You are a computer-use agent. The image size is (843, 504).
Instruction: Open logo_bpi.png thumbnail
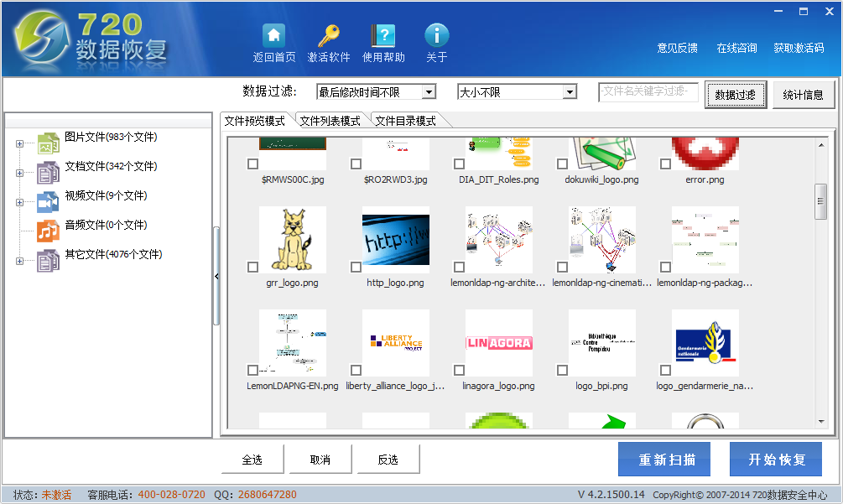coord(602,343)
